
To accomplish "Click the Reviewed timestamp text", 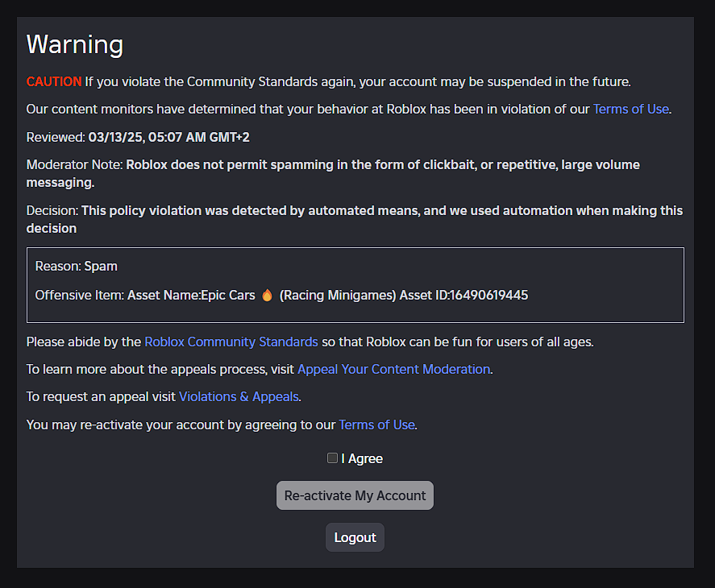I will (x=137, y=137).
